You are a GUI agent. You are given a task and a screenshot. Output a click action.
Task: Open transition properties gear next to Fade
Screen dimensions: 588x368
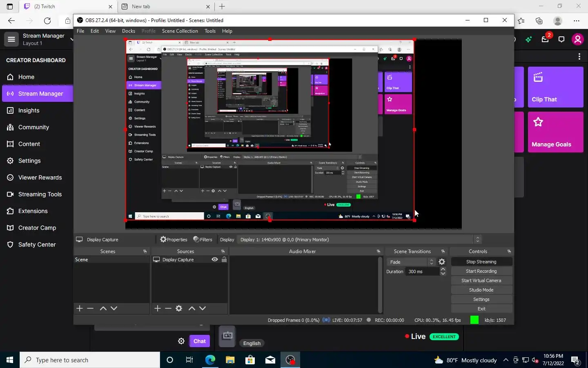442,262
